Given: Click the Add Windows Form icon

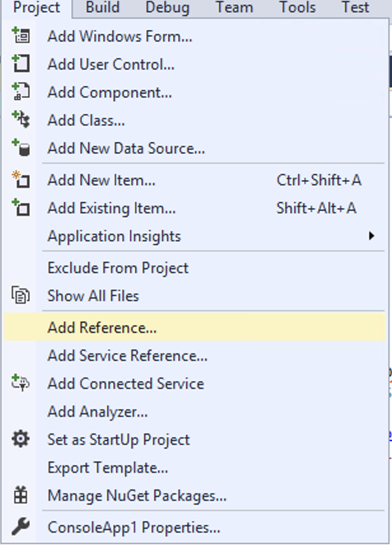Looking at the screenshot, I should (20, 36).
